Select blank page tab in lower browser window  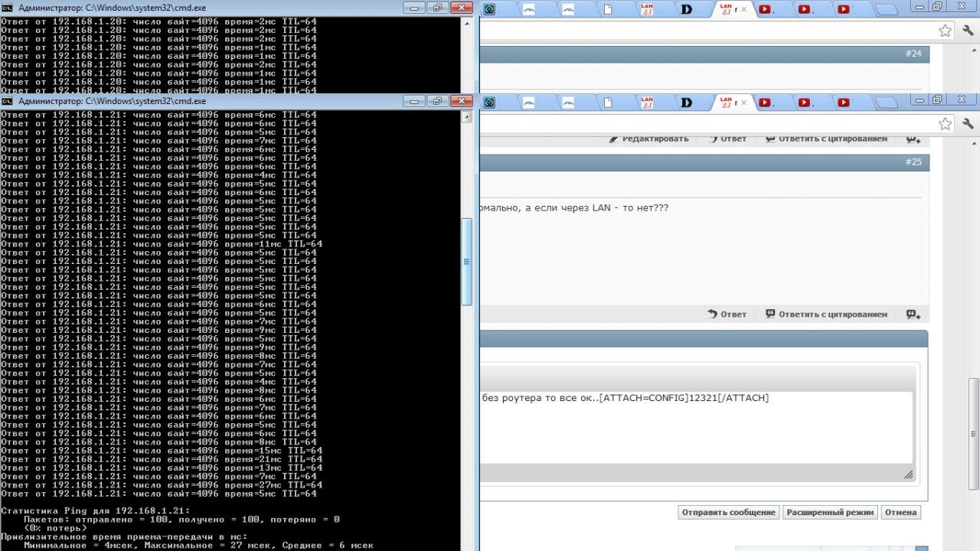(608, 103)
